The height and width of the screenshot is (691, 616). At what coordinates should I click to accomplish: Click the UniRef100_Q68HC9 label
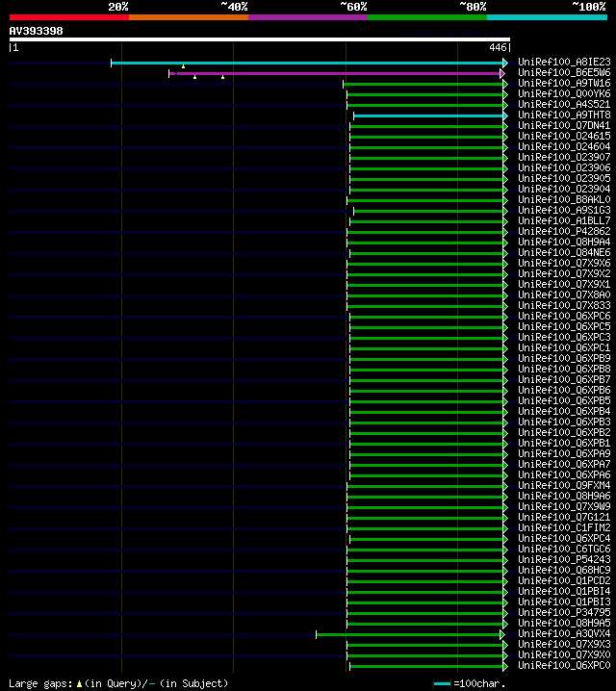tap(564, 570)
